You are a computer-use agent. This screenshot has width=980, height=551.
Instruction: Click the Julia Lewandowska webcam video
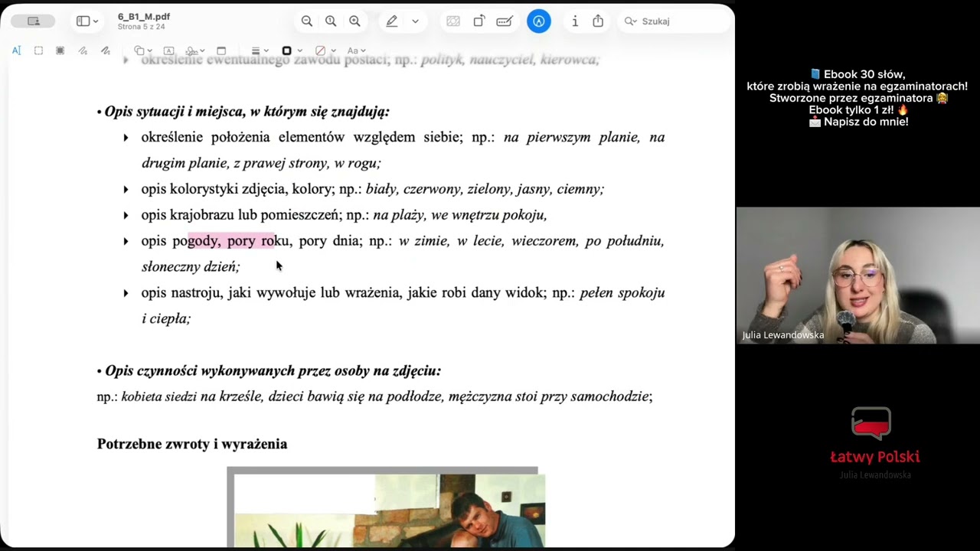[857, 275]
